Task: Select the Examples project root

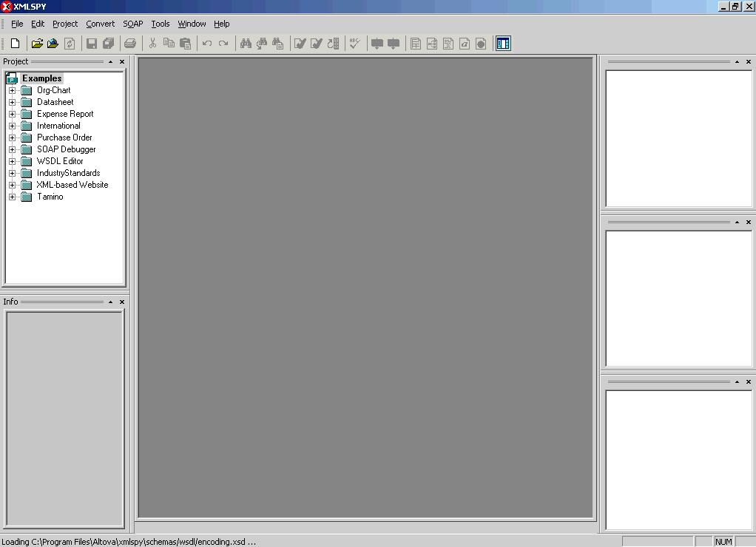Action: pos(42,78)
